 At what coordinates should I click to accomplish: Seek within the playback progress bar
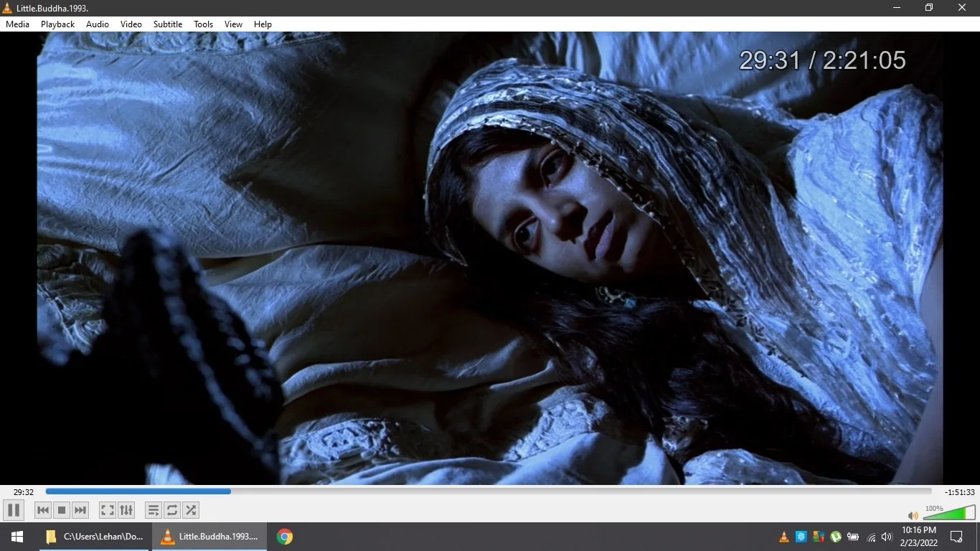489,491
